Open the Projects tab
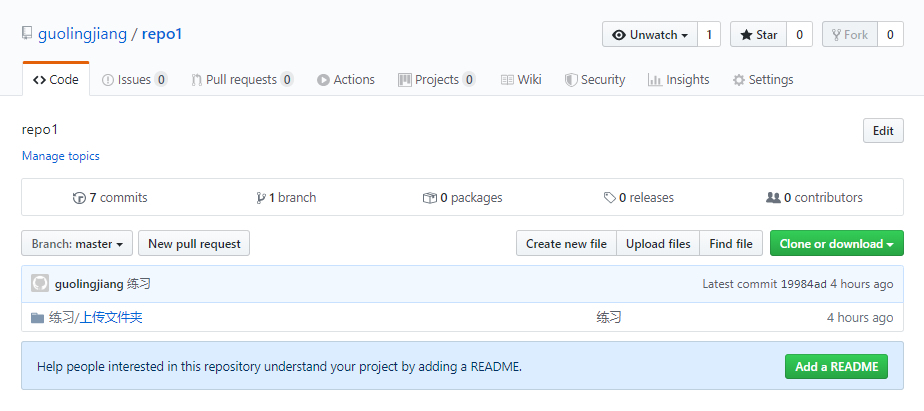 [x=437, y=80]
